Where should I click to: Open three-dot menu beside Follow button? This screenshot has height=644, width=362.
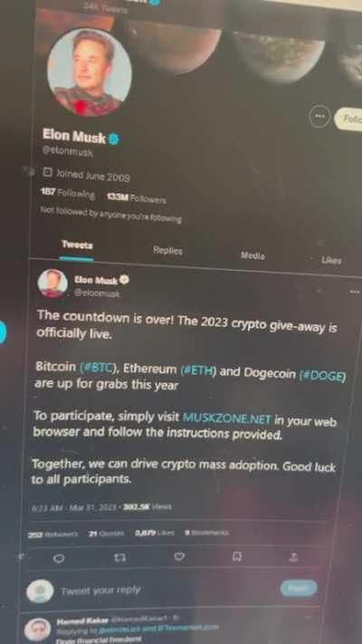(x=319, y=118)
